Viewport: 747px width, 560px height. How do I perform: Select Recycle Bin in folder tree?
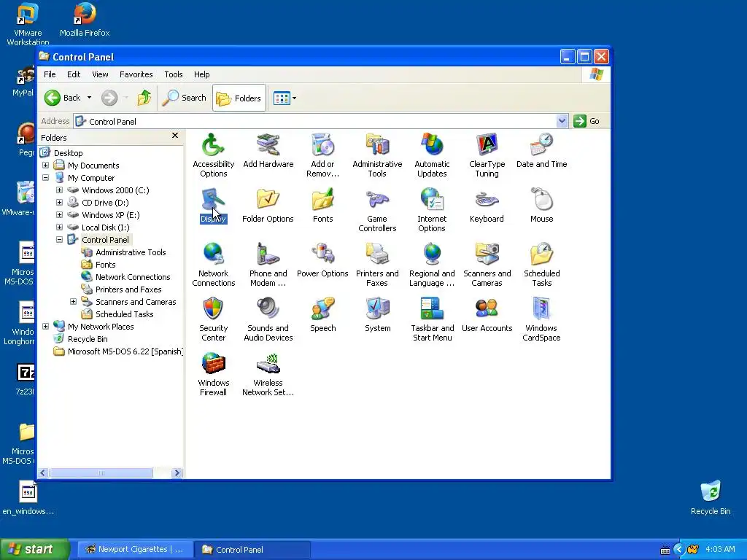point(88,339)
